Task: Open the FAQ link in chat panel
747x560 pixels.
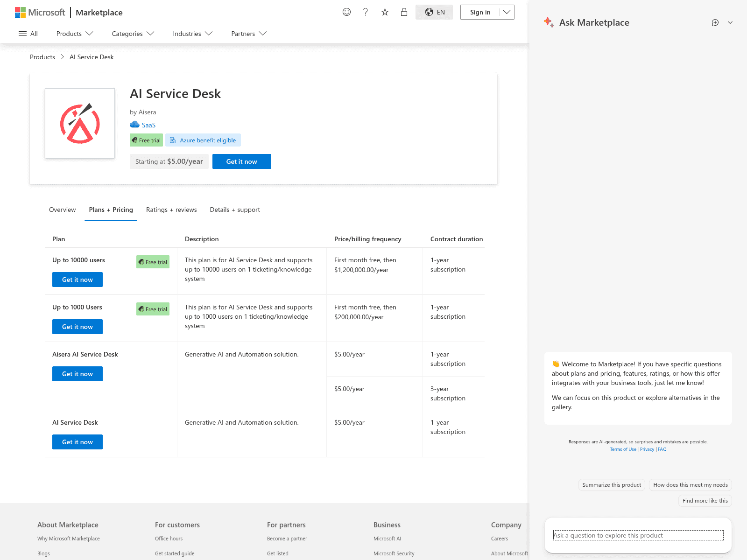Action: point(662,449)
